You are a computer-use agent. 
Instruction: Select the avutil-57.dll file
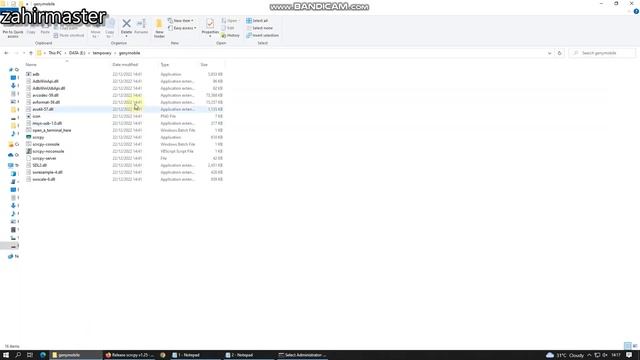[43, 109]
